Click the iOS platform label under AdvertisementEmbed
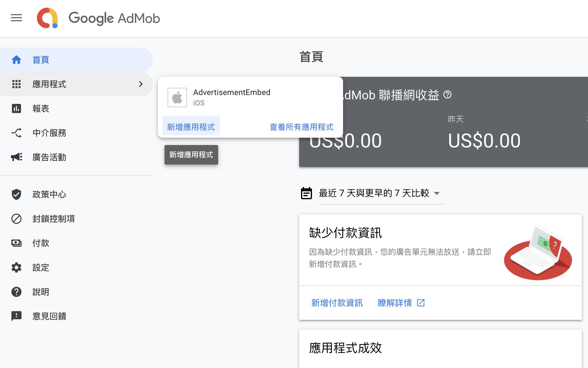Viewport: 588px width, 368px height. coord(199,103)
